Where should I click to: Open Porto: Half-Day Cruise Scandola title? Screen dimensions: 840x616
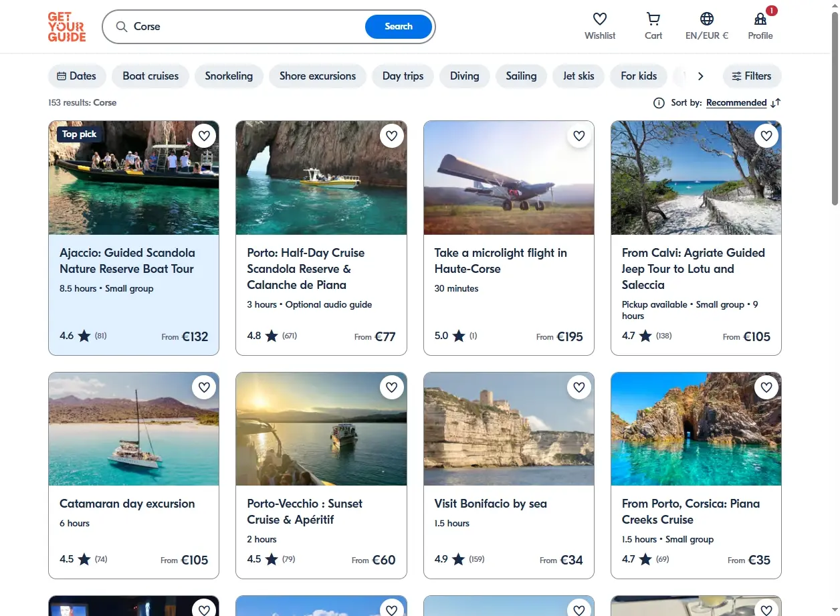(306, 269)
